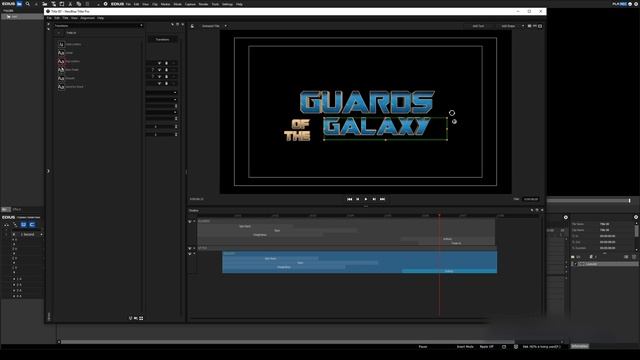Open EDIUS Render menu

point(203,4)
